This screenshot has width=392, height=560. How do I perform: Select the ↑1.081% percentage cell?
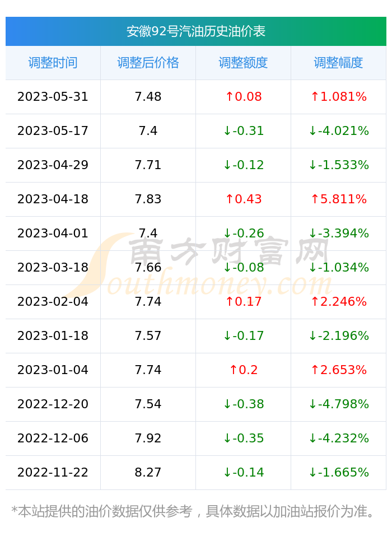[x=338, y=97]
